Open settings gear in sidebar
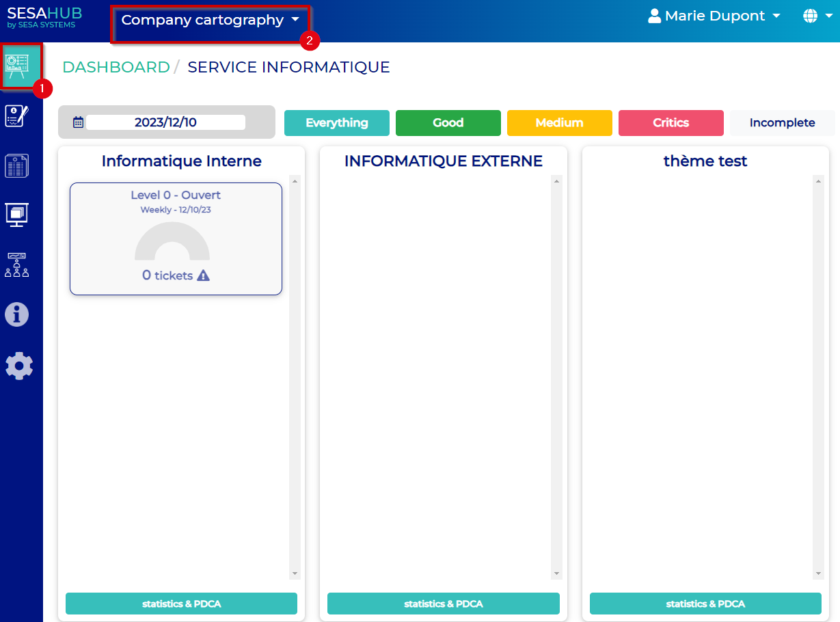This screenshot has height=622, width=840. 18,366
